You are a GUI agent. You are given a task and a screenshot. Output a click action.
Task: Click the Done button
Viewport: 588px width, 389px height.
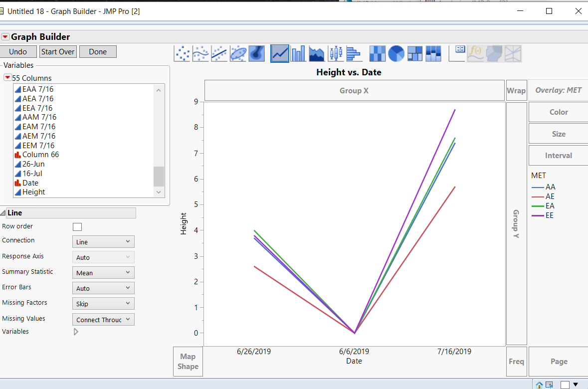click(98, 52)
